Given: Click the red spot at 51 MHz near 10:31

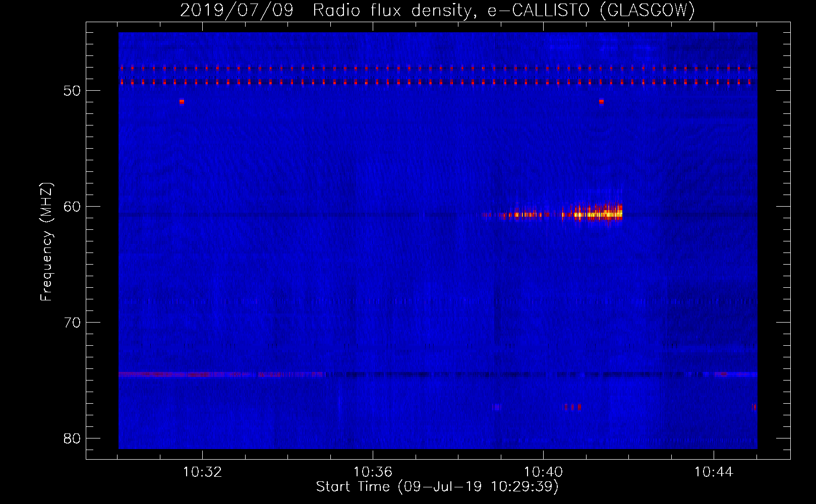Looking at the screenshot, I should point(182,101).
